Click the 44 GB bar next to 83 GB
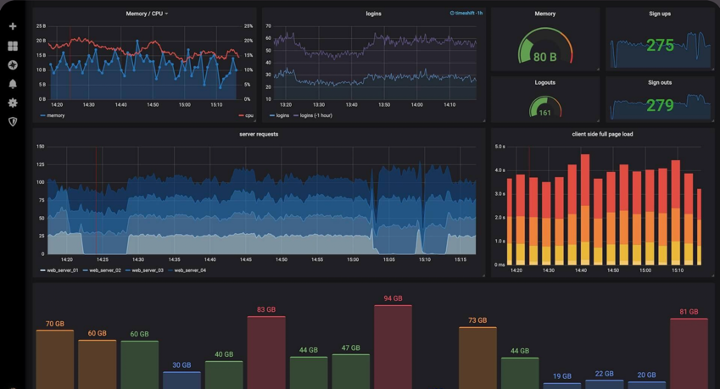The width and height of the screenshot is (720, 390). [x=309, y=373]
